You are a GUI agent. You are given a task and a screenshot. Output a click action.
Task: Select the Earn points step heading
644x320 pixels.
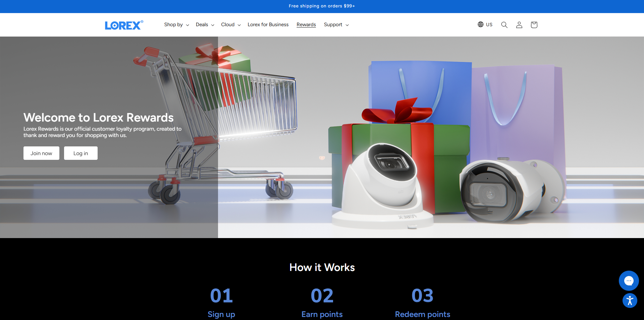point(322,314)
